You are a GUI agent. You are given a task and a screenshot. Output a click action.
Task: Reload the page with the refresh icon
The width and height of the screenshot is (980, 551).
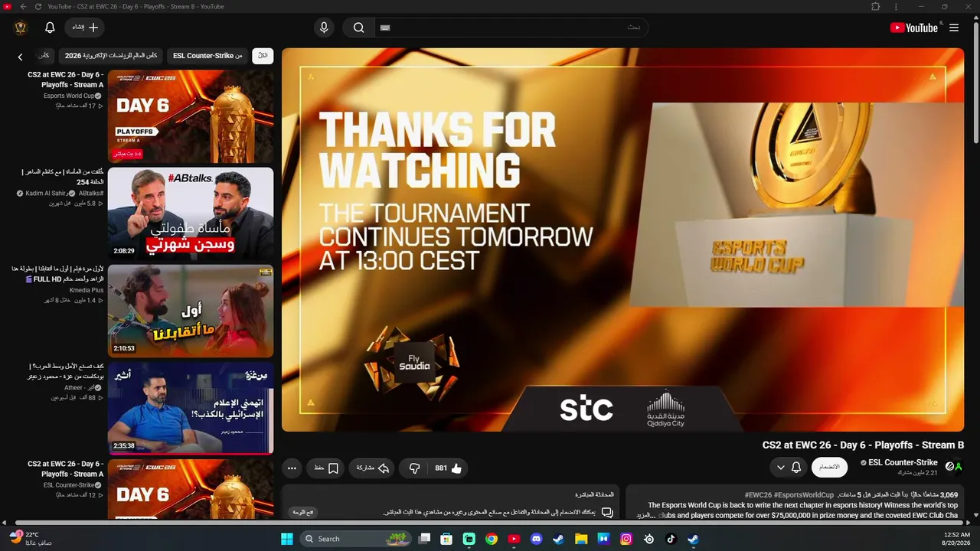[x=38, y=6]
